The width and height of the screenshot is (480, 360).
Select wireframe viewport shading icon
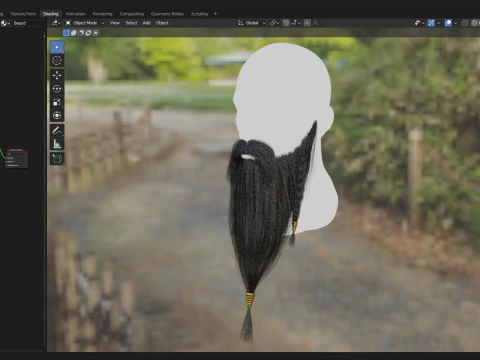coord(475,23)
